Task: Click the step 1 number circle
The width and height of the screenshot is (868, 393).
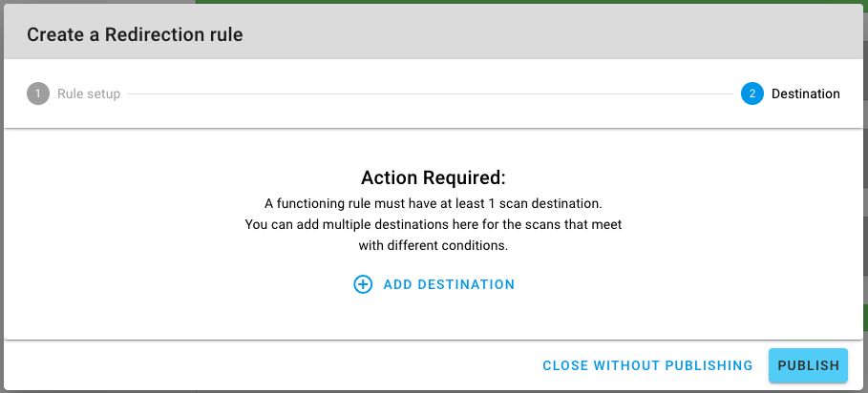Action: click(38, 93)
